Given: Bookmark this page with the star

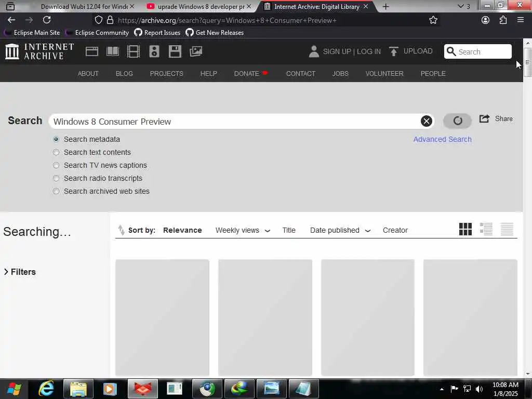Looking at the screenshot, I should tap(433, 20).
